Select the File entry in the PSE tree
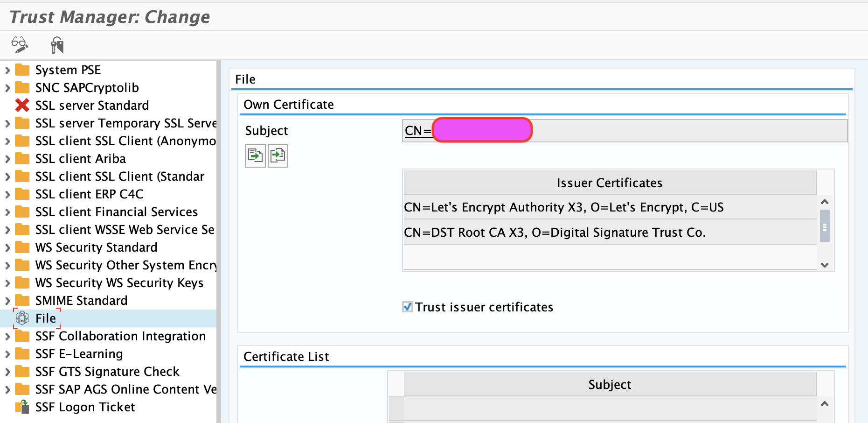This screenshot has width=868, height=423. [45, 318]
